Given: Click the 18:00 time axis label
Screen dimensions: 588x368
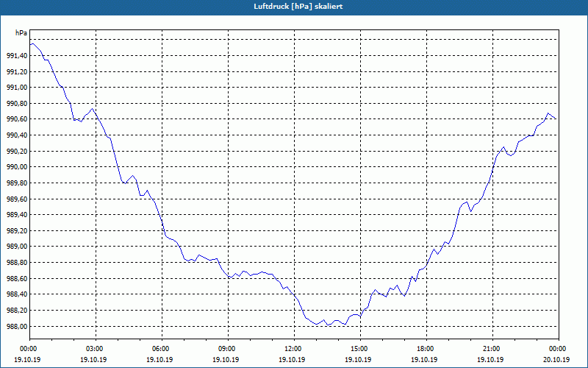Looking at the screenshot, I should pyautogui.click(x=426, y=349).
